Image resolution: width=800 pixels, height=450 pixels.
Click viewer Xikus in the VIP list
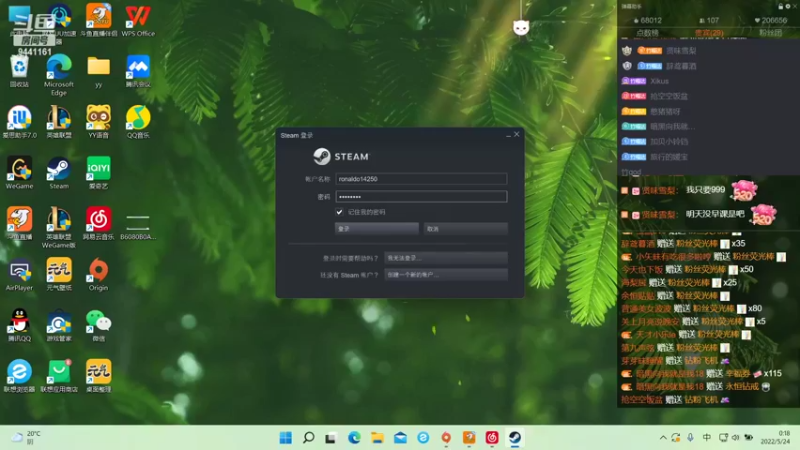tap(659, 81)
